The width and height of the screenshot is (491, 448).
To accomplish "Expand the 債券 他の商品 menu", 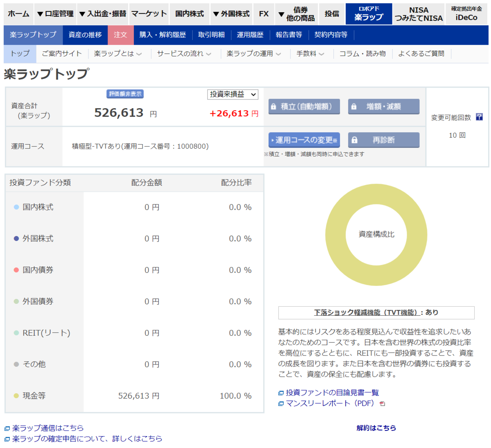I will (297, 14).
